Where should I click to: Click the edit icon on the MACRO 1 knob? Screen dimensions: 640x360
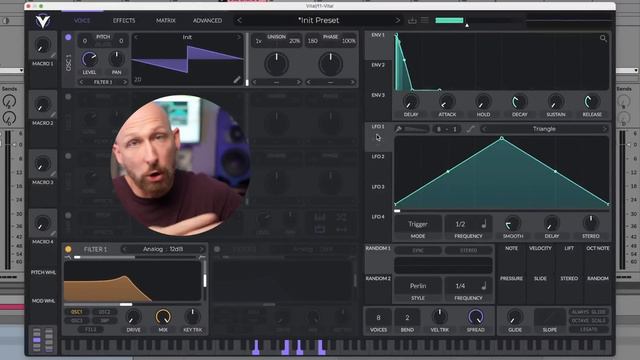tap(53, 55)
